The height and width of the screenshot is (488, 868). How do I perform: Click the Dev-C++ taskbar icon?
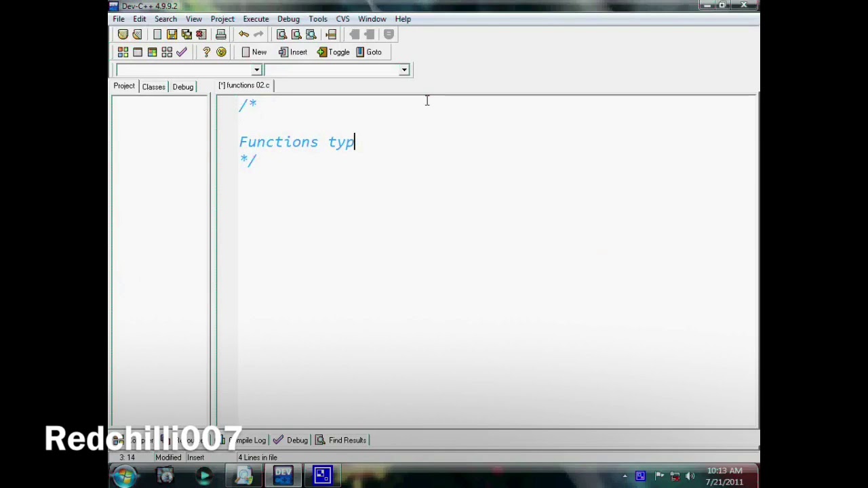(283, 475)
